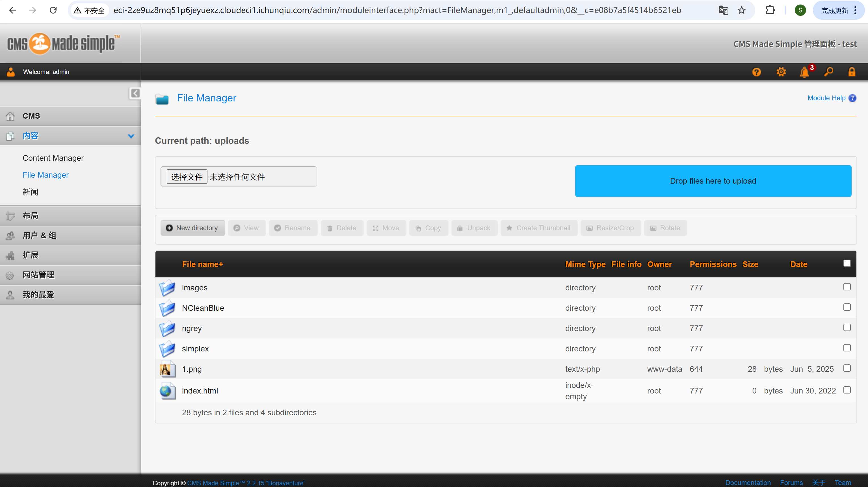Open the Documentation footer link
The height and width of the screenshot is (487, 868).
[748, 483]
